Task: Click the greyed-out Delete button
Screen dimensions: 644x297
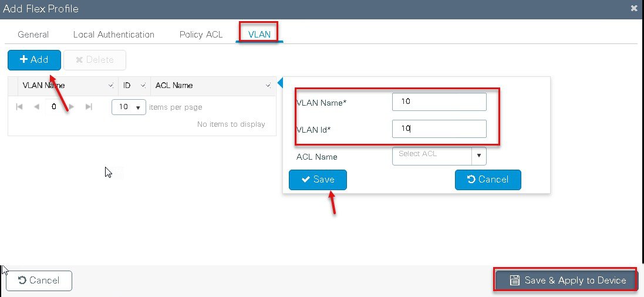Action: coord(95,60)
